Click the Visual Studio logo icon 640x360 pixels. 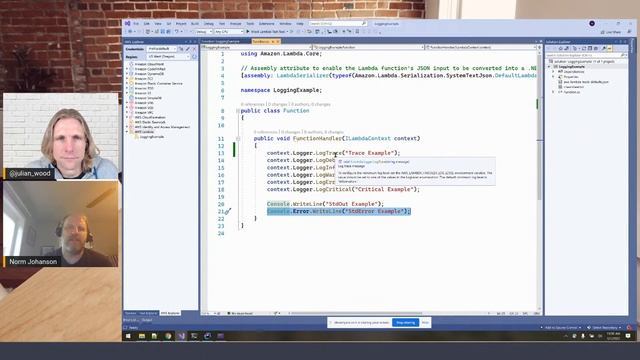(x=127, y=24)
